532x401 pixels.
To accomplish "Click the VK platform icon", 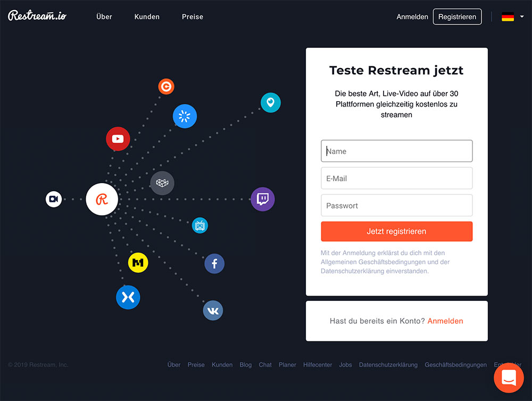I will click(213, 310).
